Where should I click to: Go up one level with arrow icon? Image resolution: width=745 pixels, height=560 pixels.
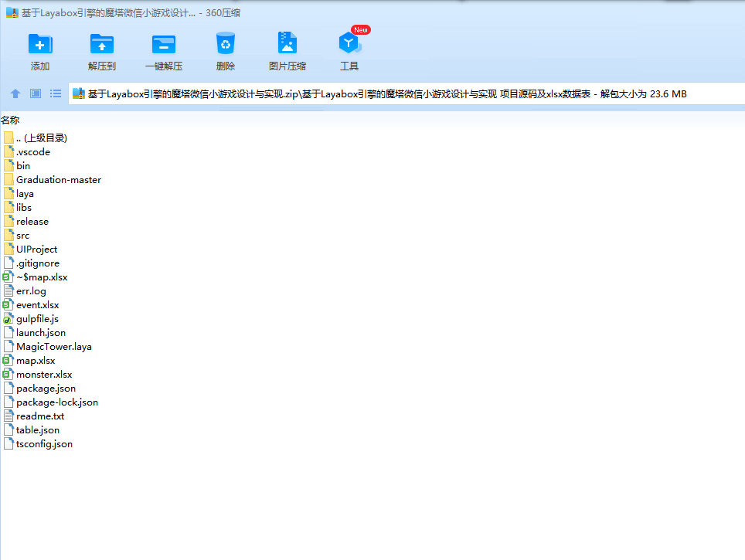[x=15, y=93]
